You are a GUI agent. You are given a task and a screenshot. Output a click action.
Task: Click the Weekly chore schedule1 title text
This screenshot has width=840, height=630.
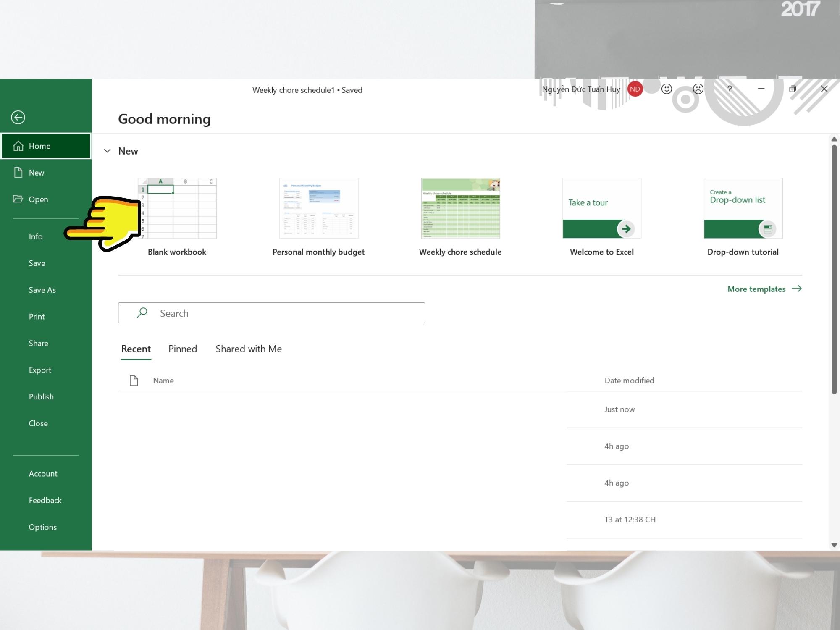294,90
